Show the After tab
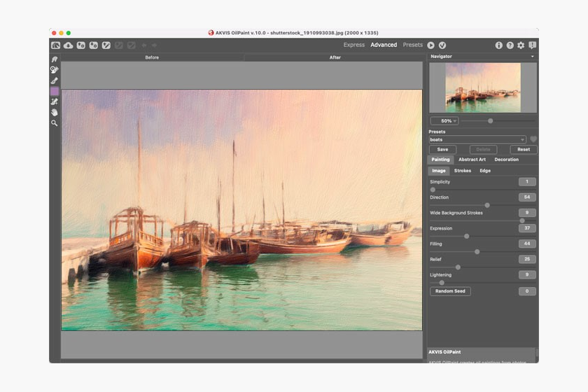This screenshot has height=392, width=588. 335,57
